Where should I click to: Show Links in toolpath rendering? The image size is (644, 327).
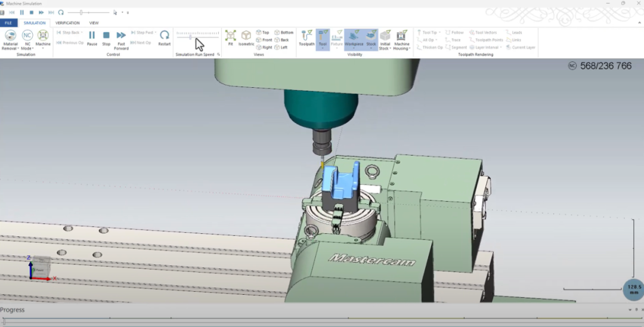[513, 40]
